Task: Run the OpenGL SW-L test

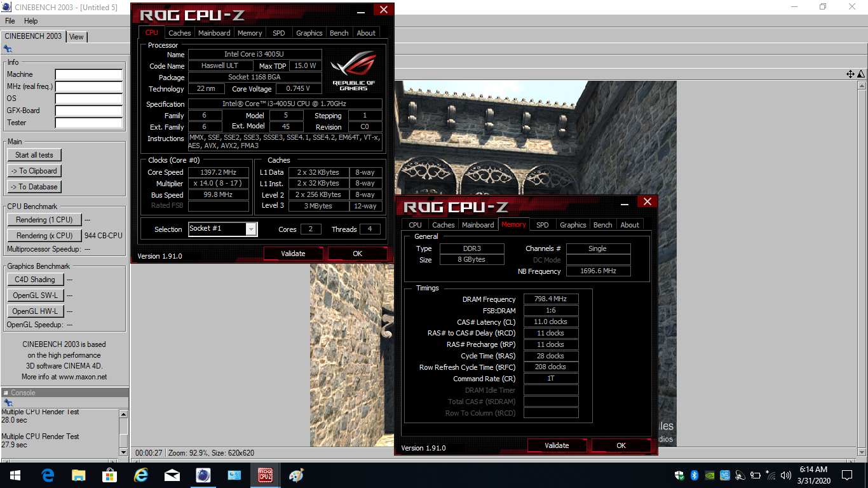Action: [35, 295]
